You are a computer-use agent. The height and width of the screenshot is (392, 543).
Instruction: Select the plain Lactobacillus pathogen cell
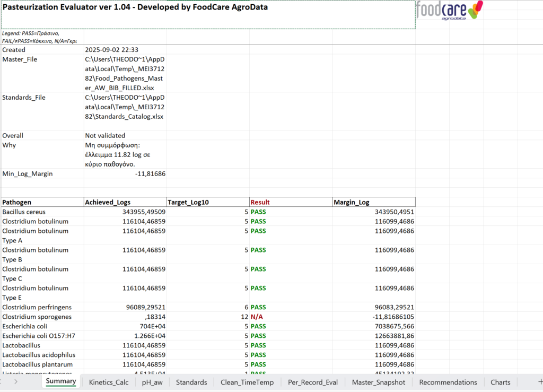(x=42, y=345)
